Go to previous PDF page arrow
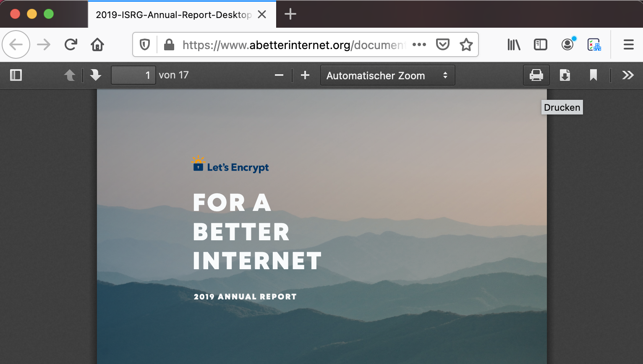Image resolution: width=643 pixels, height=364 pixels. pyautogui.click(x=70, y=75)
